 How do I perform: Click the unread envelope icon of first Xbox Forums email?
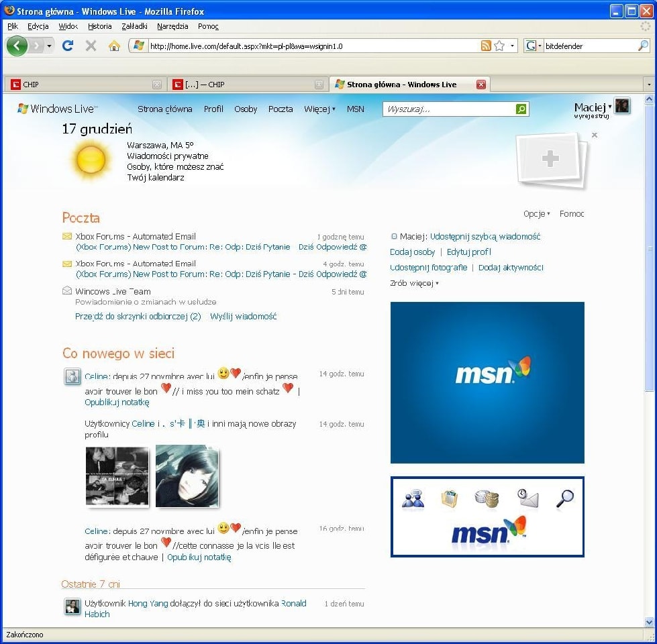66,237
